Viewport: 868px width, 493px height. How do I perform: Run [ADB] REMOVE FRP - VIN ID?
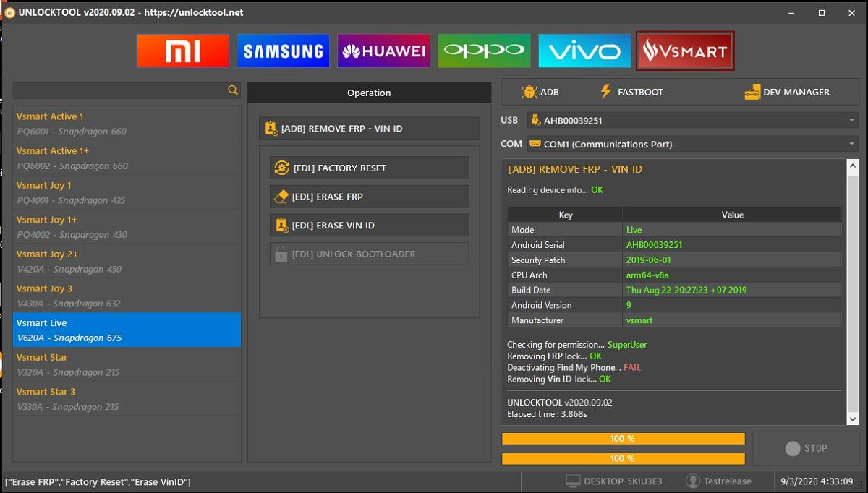point(369,129)
